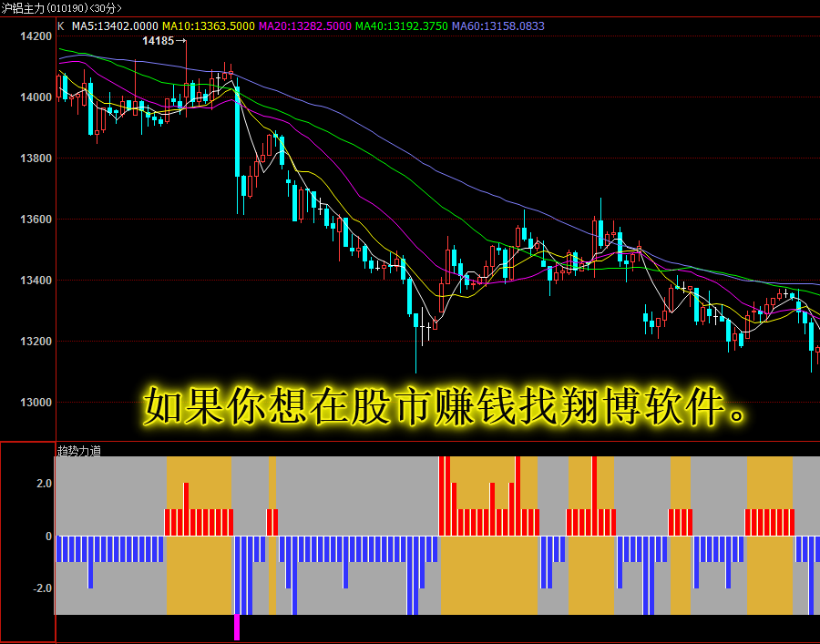Click the MA5:13402.0000 legend label
Image resolution: width=820 pixels, height=644 pixels.
tap(115, 26)
